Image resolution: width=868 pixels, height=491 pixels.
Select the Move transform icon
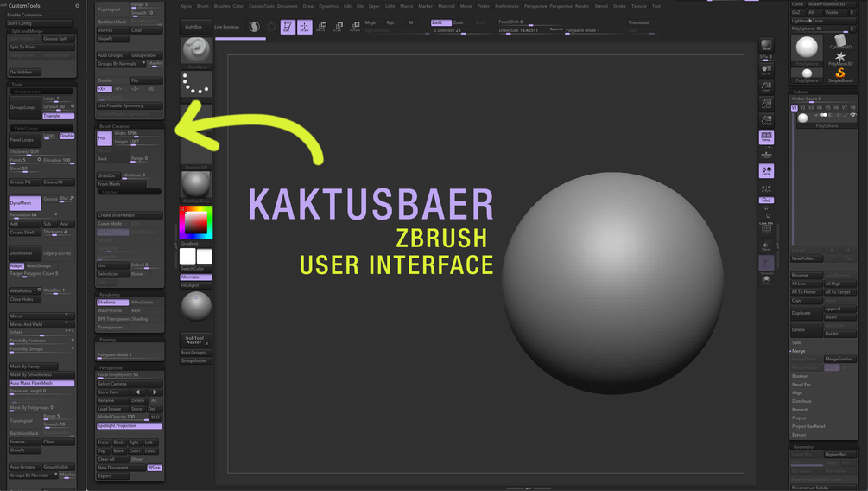pos(321,27)
